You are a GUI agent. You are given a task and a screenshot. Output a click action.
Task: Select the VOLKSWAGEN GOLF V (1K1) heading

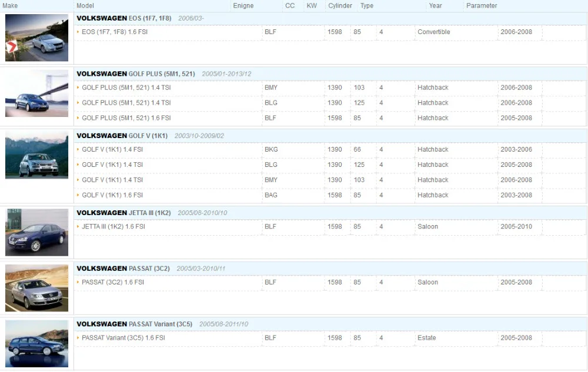[x=122, y=136]
